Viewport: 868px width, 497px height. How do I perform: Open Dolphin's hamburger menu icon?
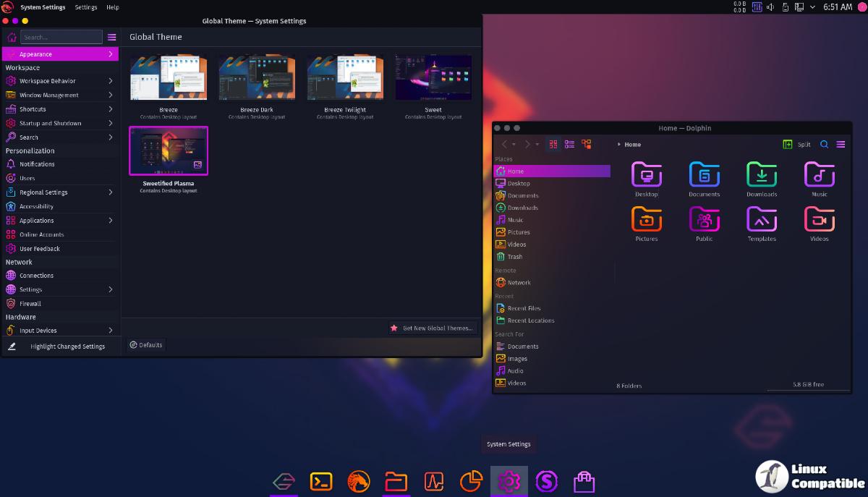(x=841, y=145)
